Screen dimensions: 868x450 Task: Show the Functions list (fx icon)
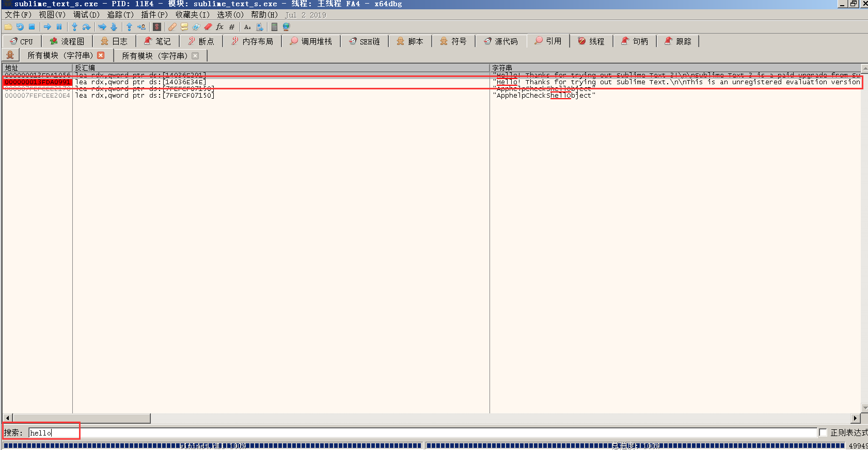(x=220, y=27)
